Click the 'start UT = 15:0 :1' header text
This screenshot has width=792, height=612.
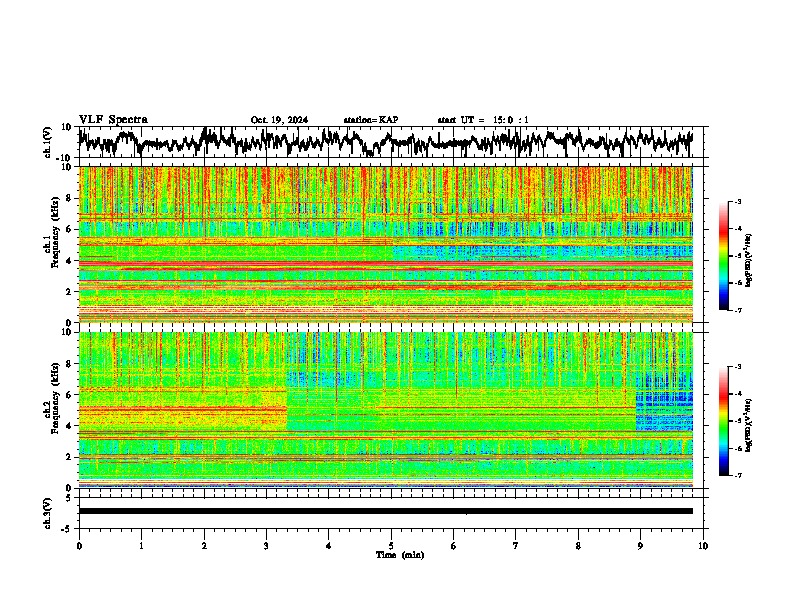point(483,120)
